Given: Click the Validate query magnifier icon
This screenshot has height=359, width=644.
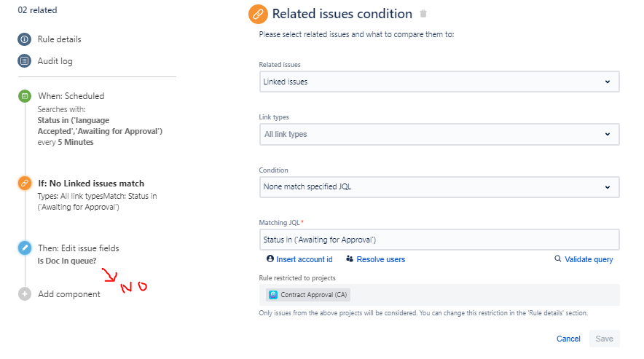Looking at the screenshot, I should pyautogui.click(x=558, y=259).
